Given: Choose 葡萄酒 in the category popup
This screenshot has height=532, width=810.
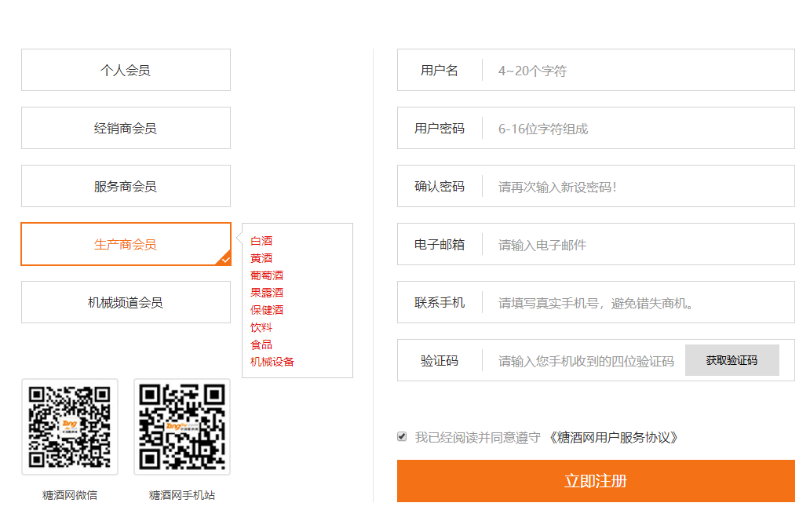Looking at the screenshot, I should tap(267, 275).
